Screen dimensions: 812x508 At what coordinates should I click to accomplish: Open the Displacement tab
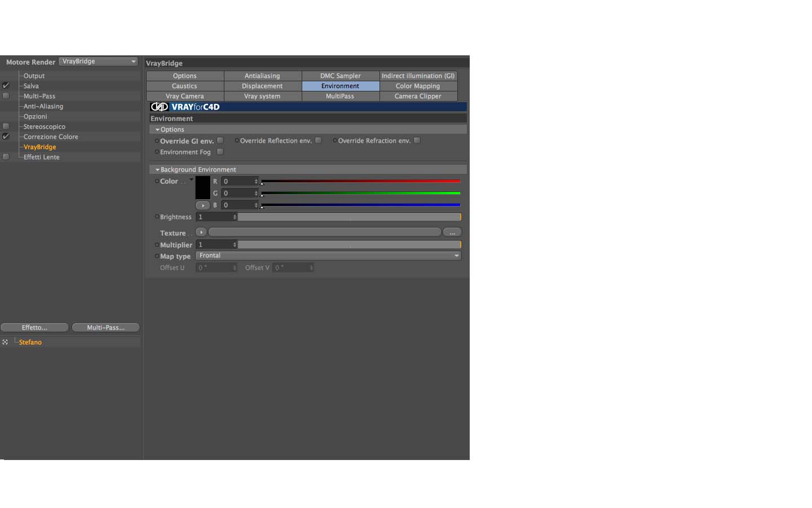(263, 86)
